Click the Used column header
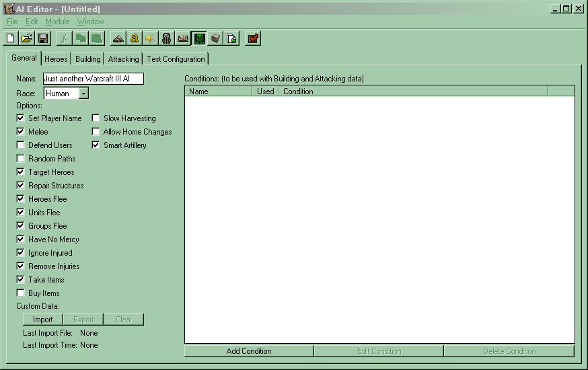The height and width of the screenshot is (370, 588). (x=265, y=91)
